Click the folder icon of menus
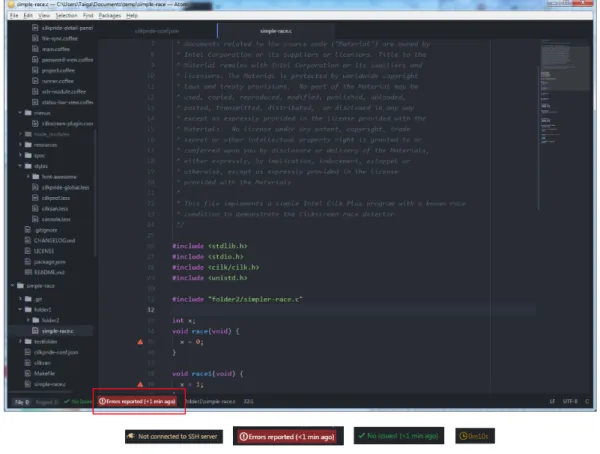 [28, 113]
